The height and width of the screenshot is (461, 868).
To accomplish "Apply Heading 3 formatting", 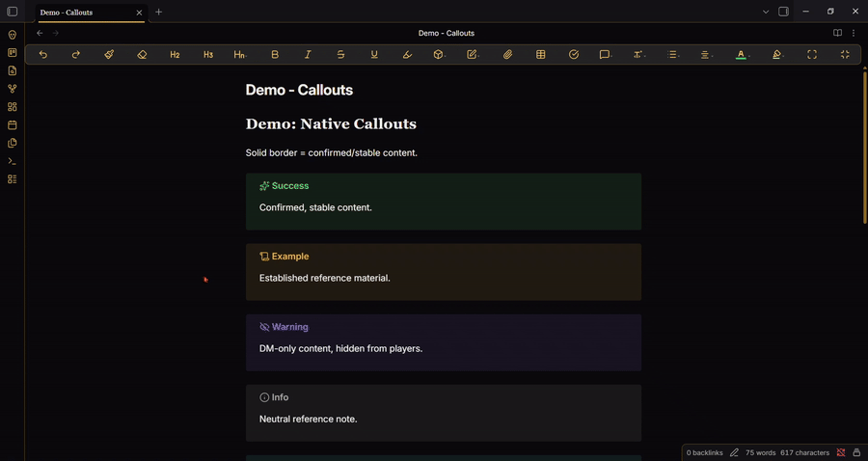I will coord(208,54).
